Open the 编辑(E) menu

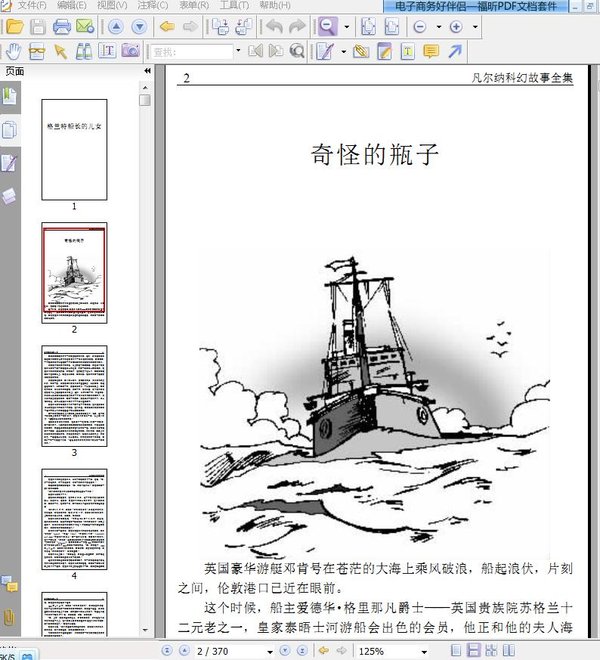click(72, 5)
